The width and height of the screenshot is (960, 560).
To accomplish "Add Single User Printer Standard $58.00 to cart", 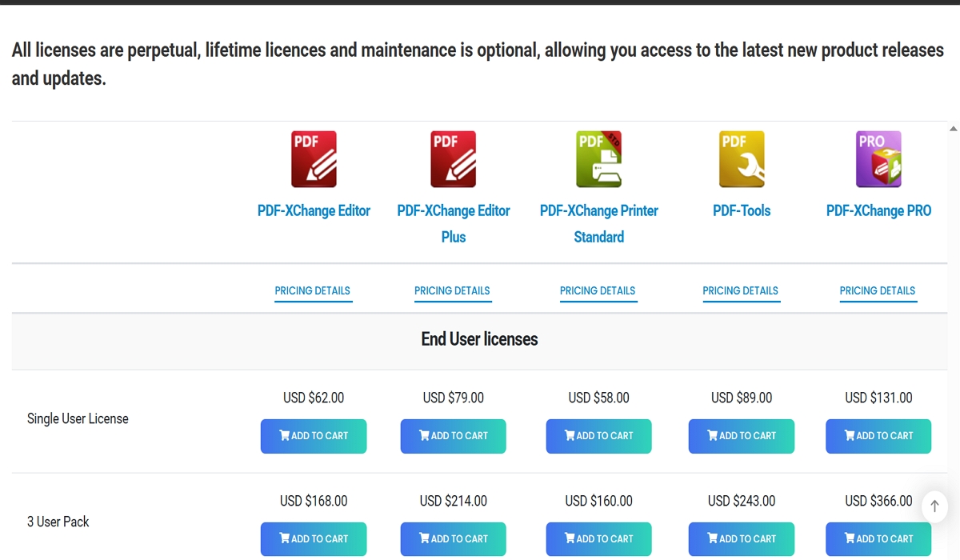I will [x=599, y=436].
